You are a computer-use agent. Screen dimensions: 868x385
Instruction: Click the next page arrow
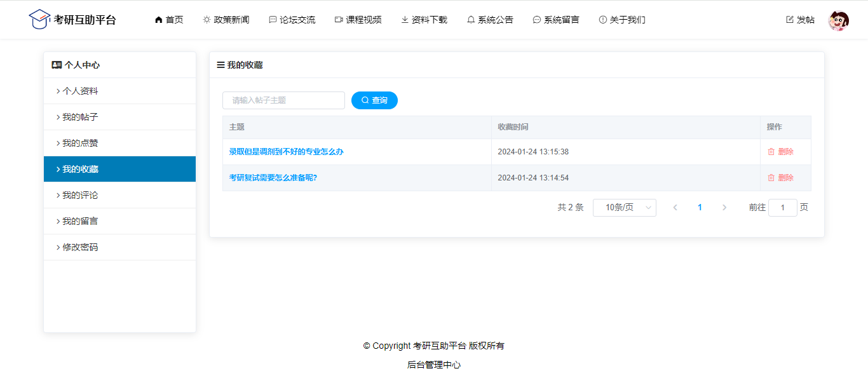(x=724, y=208)
